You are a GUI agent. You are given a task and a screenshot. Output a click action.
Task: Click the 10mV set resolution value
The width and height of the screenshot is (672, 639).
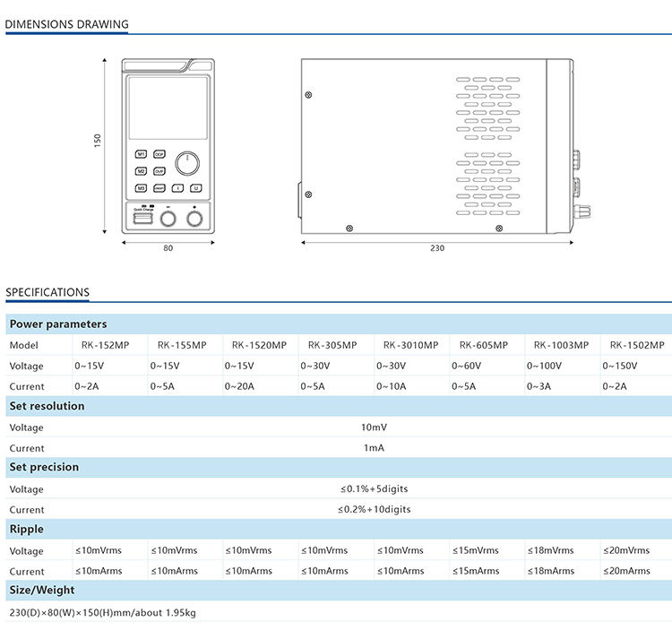[x=375, y=427]
